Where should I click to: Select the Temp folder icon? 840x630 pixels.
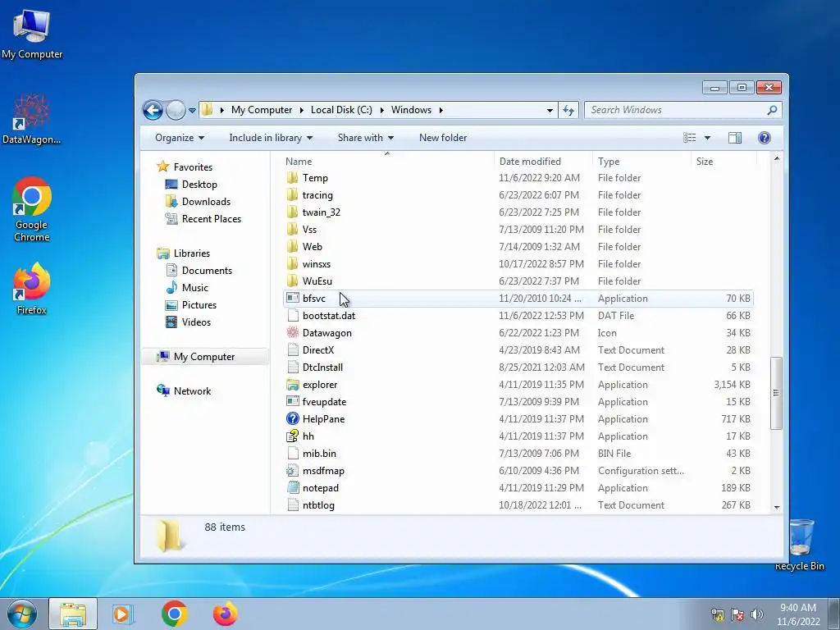(x=293, y=178)
